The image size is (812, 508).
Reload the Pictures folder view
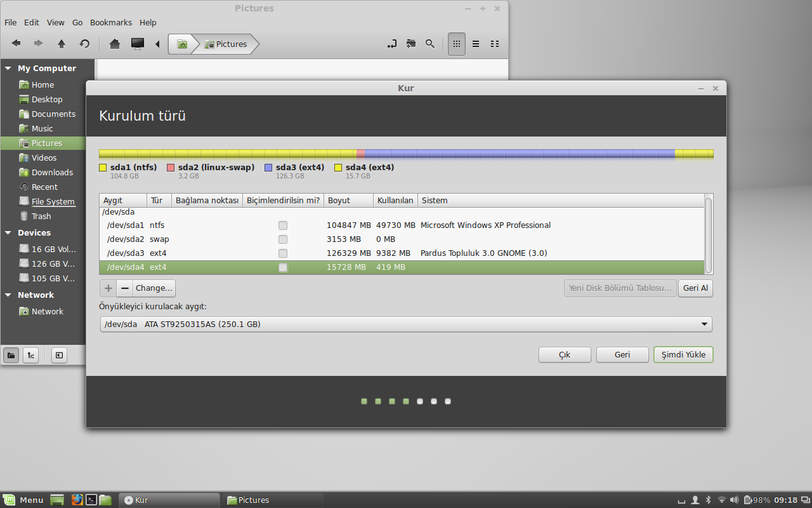(84, 44)
